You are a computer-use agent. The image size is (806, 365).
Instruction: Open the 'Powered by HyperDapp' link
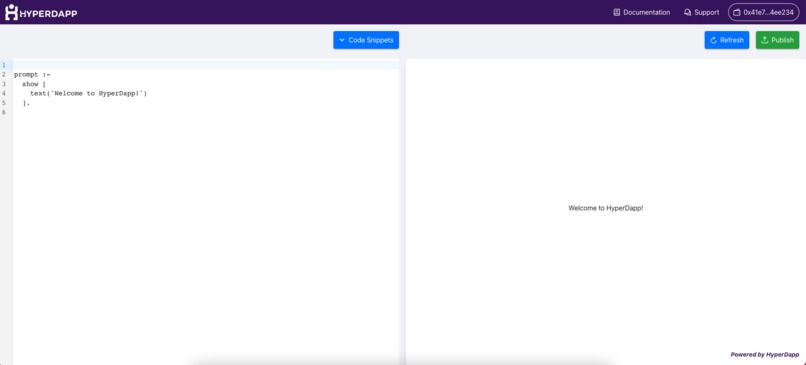765,355
